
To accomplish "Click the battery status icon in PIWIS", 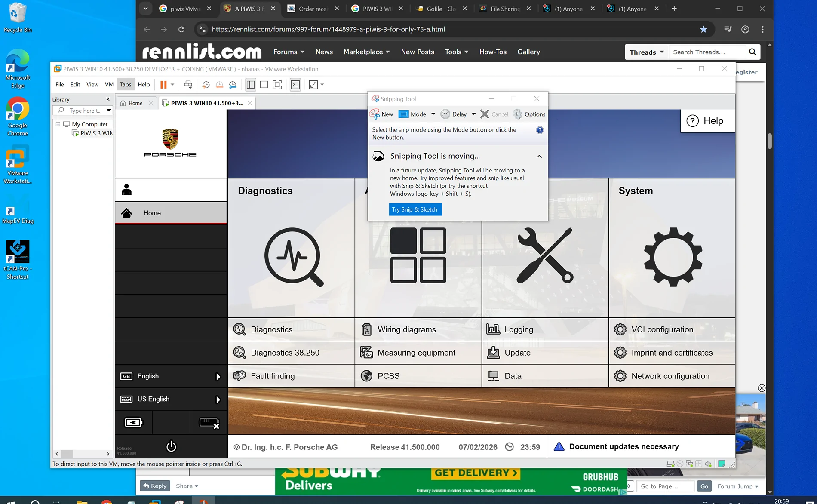I will [x=133, y=423].
